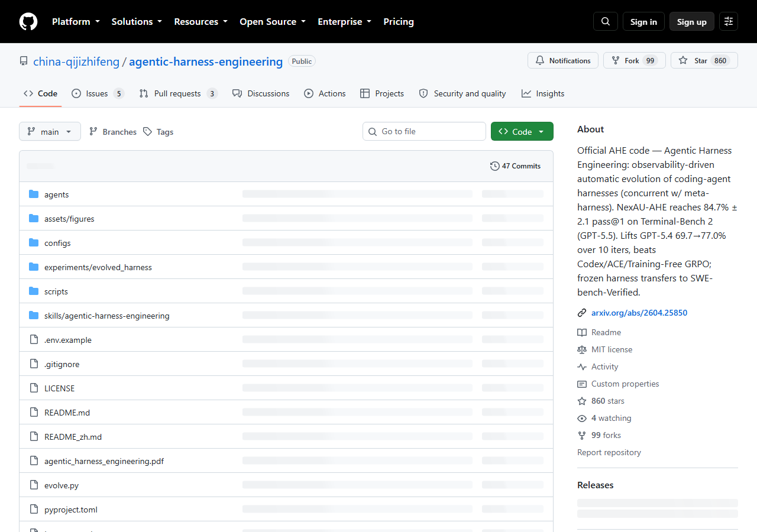Go to the GitHub homepage logo
This screenshot has width=757, height=532.
coord(28,22)
